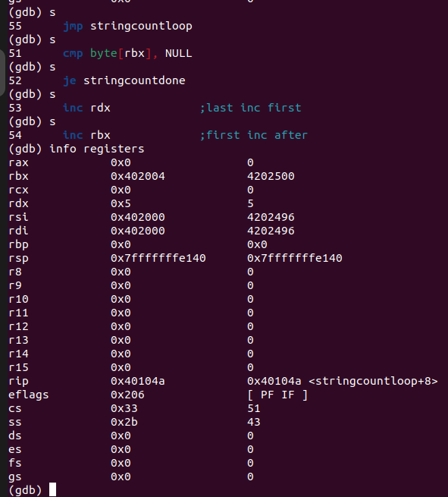Screen dimensions: 448x497
Task: Click the gdb prompt cursor at bottom
Action: tap(52, 489)
